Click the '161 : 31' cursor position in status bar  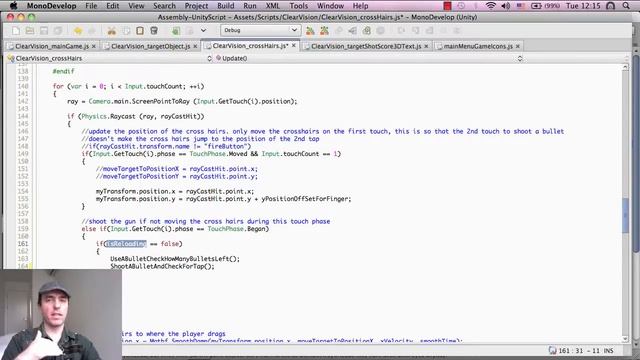pyautogui.click(x=571, y=351)
